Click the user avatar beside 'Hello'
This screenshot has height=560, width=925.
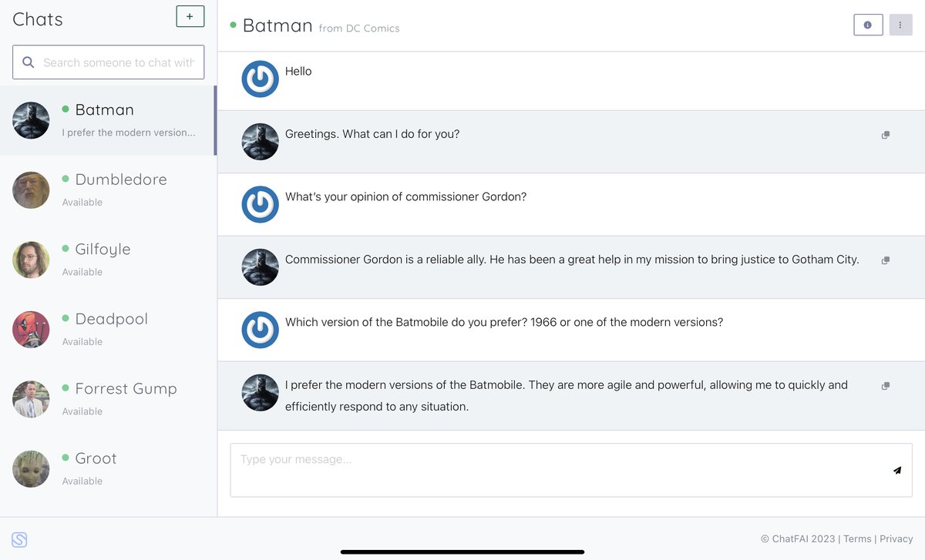point(261,79)
